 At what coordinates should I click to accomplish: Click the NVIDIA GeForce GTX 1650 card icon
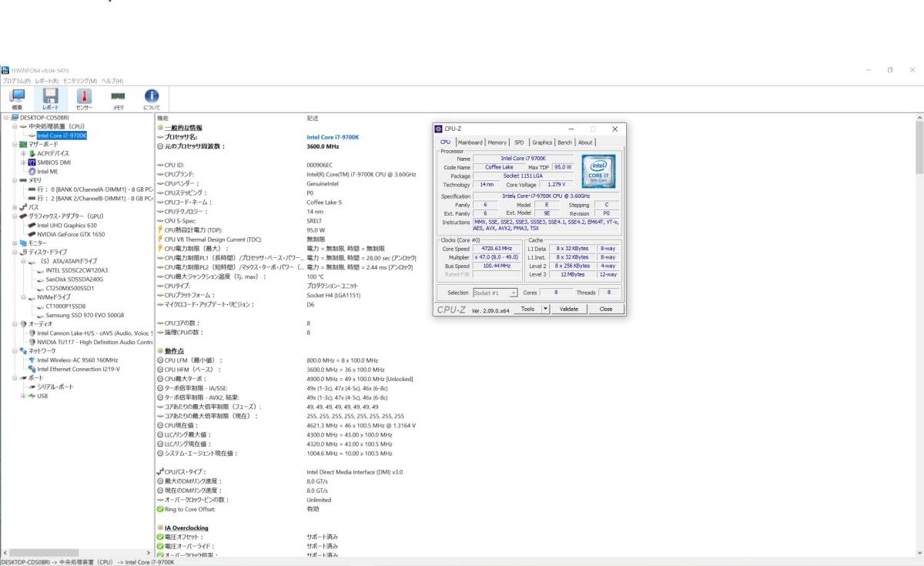[x=32, y=234]
